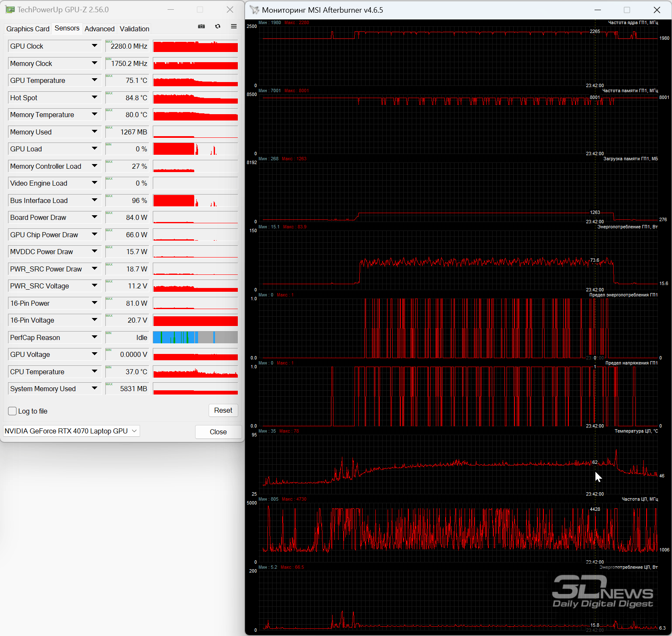Viewport: 672px width, 636px height.
Task: Expand the Memory Temperature dropdown
Action: tap(94, 114)
